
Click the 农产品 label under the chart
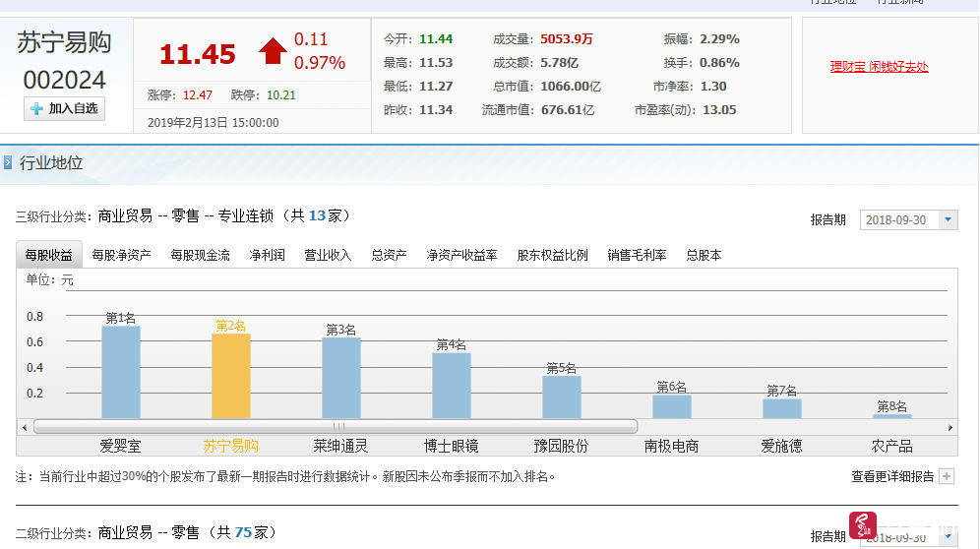[x=891, y=447]
